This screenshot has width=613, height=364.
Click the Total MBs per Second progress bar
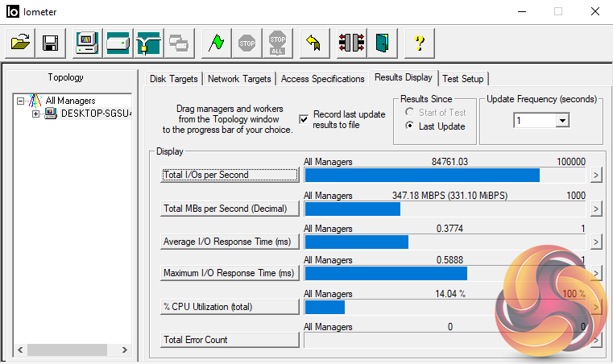click(x=445, y=209)
